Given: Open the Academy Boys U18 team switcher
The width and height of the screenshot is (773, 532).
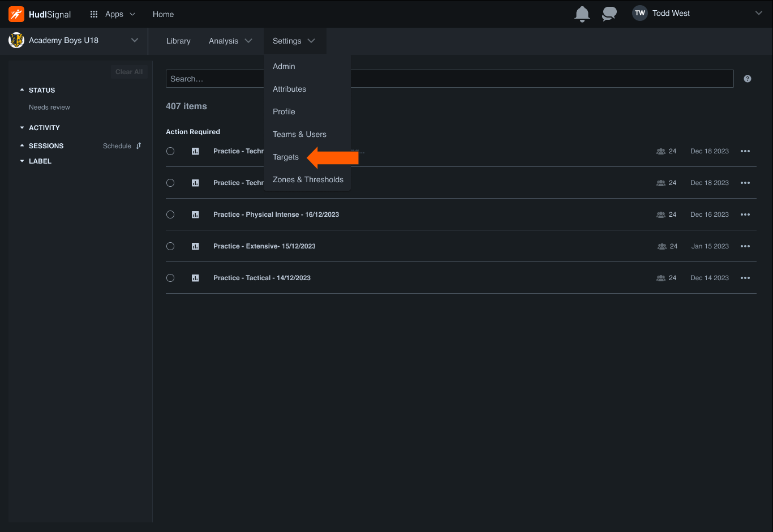Looking at the screenshot, I should point(74,41).
